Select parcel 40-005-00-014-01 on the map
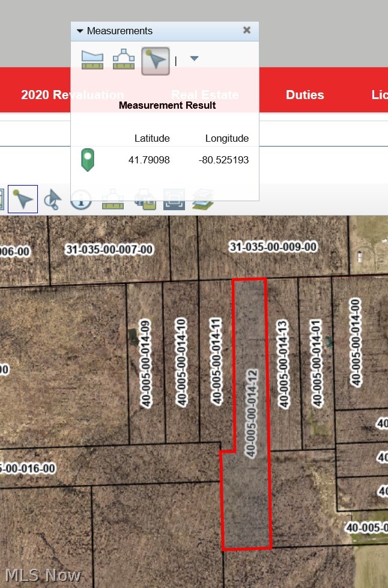The image size is (388, 588). (317, 363)
